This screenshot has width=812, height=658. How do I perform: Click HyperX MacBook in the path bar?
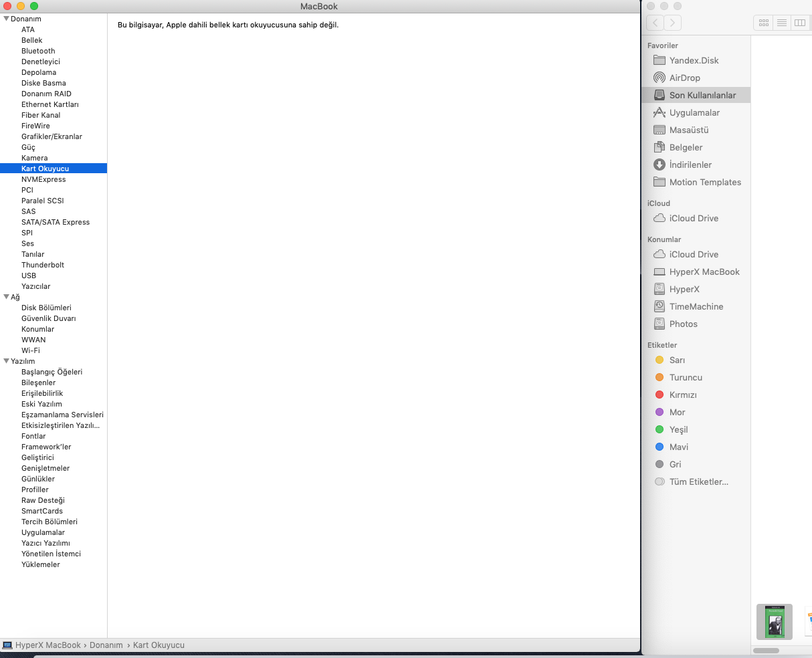[48, 645]
